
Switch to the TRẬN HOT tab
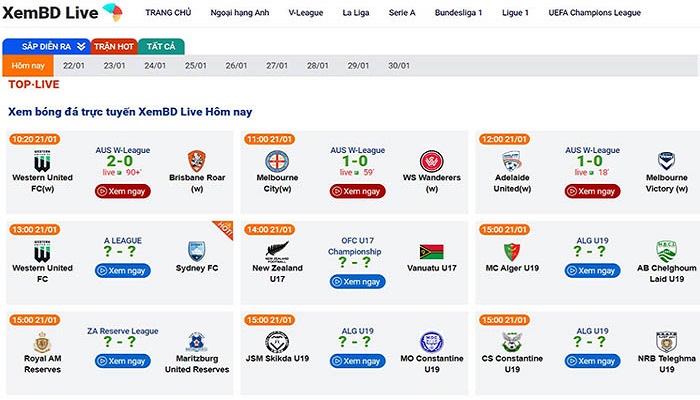coord(114,46)
